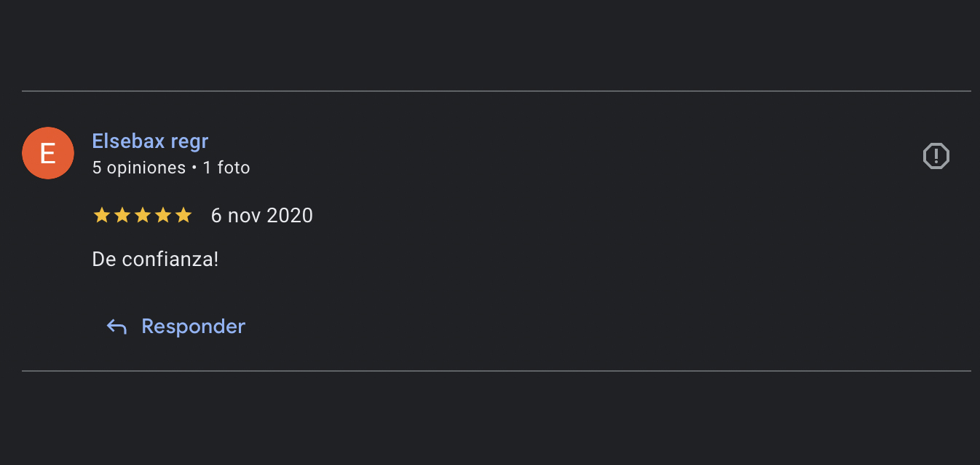The height and width of the screenshot is (465, 980).
Task: Click the reply arrow icon
Action: click(116, 327)
